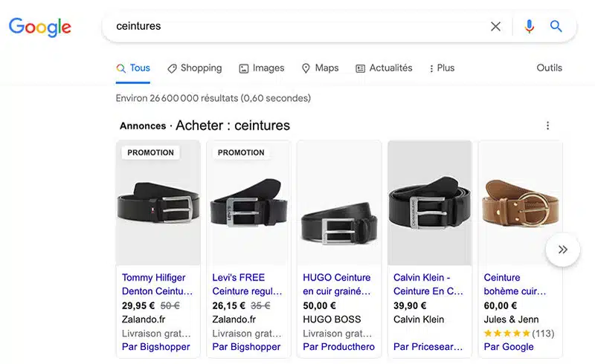Image resolution: width=595 pixels, height=364 pixels.
Task: Open the ads three-dot options menu
Action: pos(548,126)
